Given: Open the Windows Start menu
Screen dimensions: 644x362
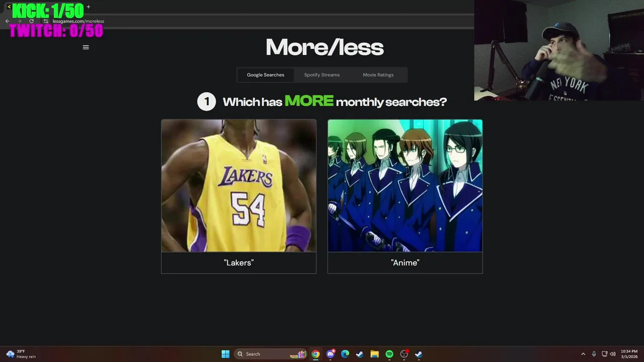Looking at the screenshot, I should 225,354.
